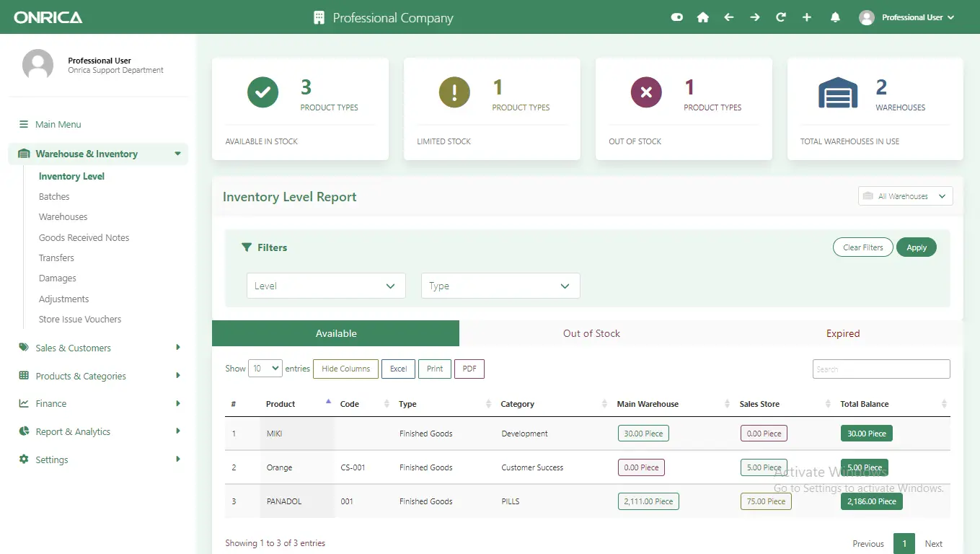Click the Filters funnel icon

coord(246,247)
